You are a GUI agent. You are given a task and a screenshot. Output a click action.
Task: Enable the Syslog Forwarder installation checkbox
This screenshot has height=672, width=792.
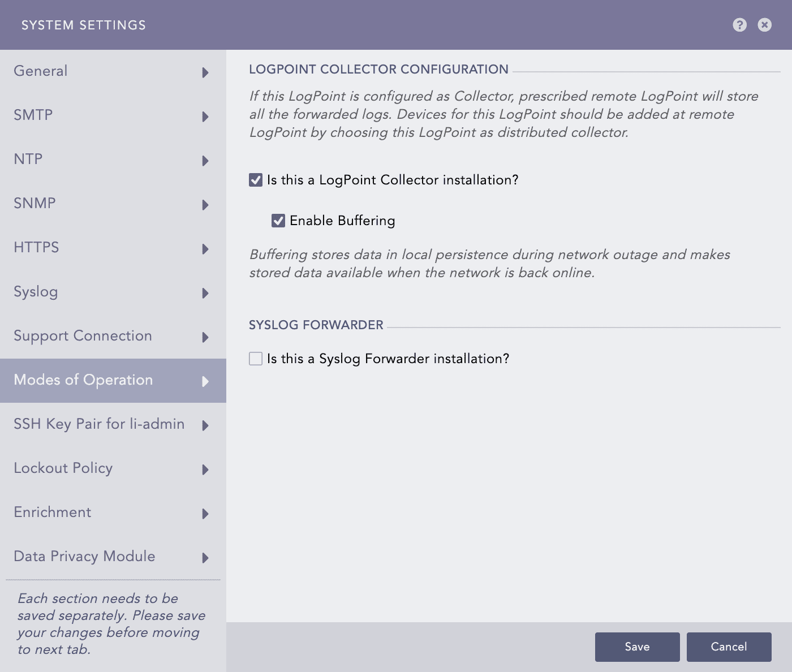(x=256, y=359)
